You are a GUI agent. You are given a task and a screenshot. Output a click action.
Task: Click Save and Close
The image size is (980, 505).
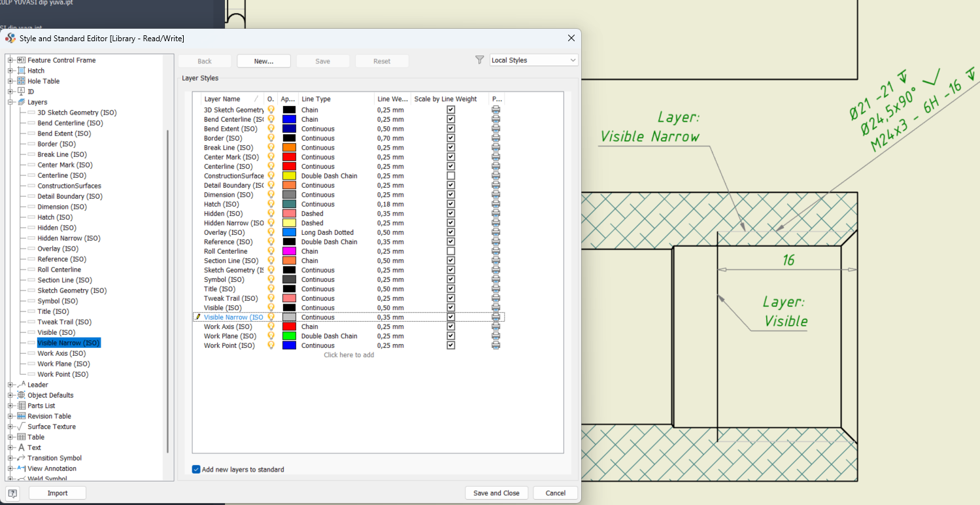[496, 493]
